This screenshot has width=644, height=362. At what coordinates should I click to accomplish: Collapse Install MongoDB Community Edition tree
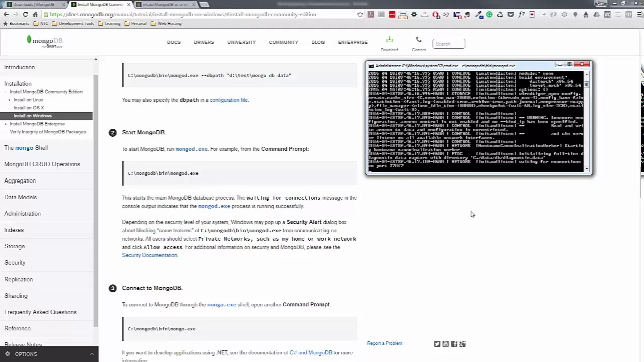6,92
